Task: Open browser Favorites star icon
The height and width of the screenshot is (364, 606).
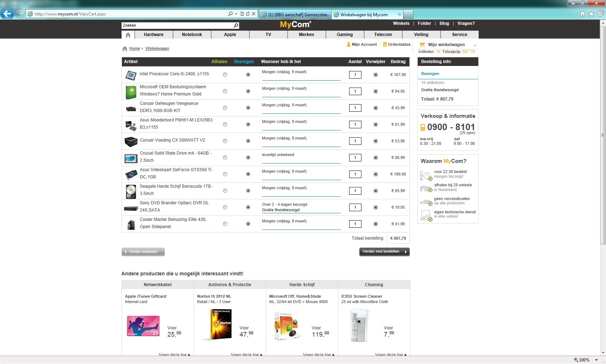Action: [591, 14]
